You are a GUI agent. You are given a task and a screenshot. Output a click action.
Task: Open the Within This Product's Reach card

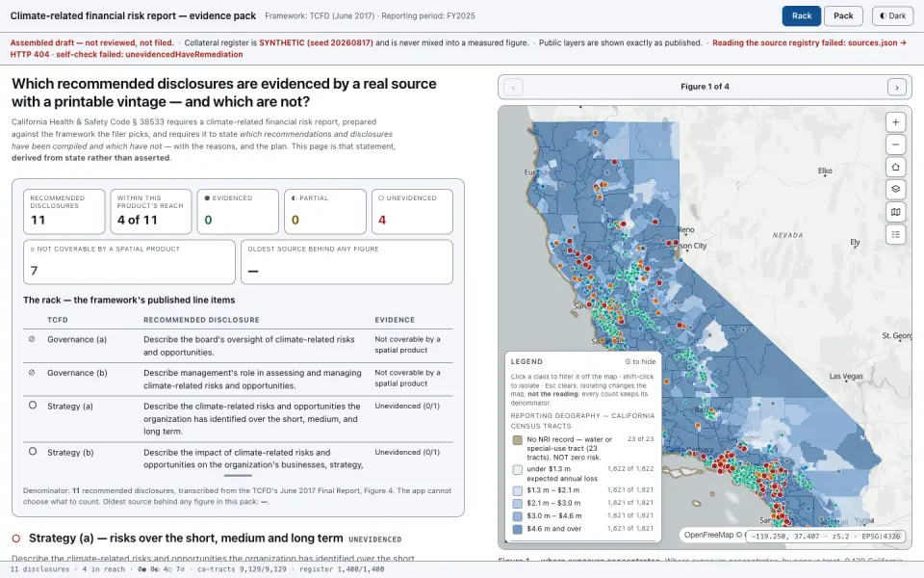[151, 211]
